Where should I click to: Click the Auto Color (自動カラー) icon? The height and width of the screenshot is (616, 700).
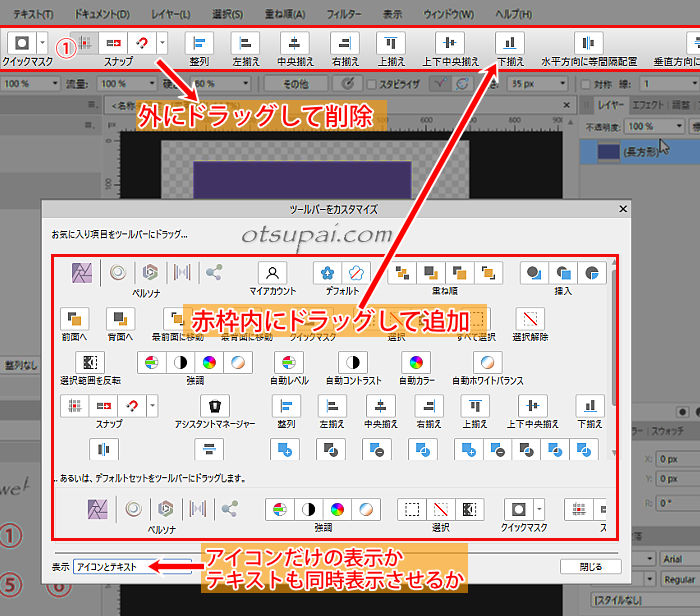coord(419,362)
